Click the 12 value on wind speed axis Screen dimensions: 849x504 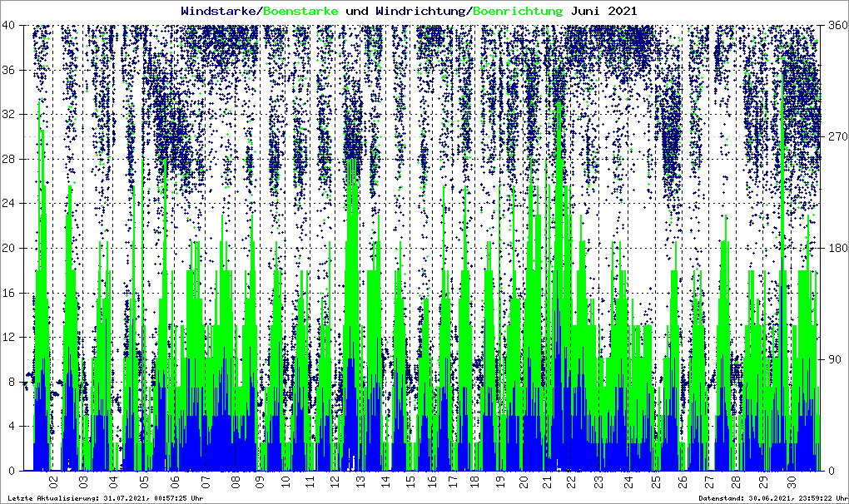pyautogui.click(x=8, y=337)
